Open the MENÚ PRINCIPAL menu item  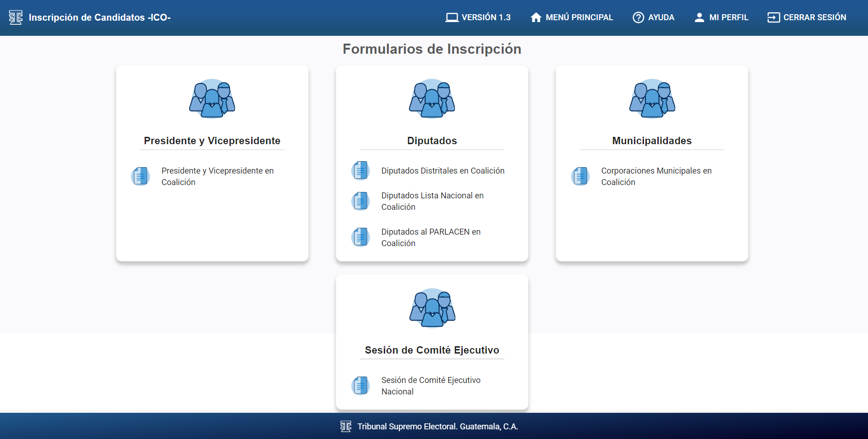click(x=571, y=17)
